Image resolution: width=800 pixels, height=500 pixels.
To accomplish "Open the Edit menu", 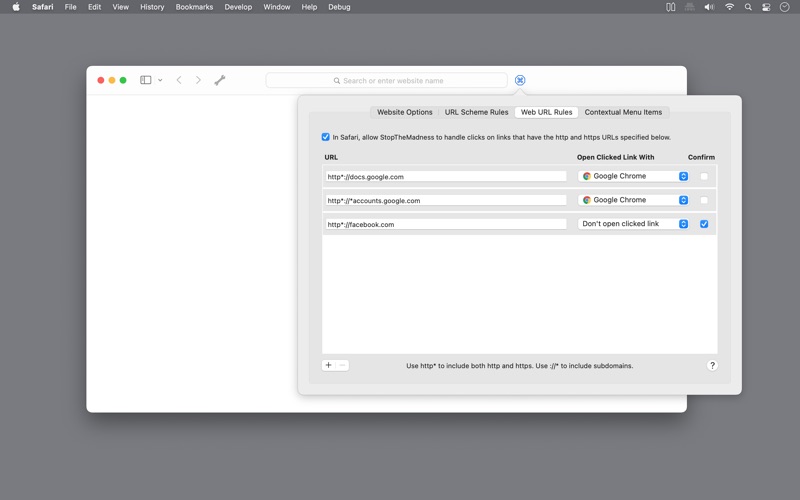I will click(94, 7).
